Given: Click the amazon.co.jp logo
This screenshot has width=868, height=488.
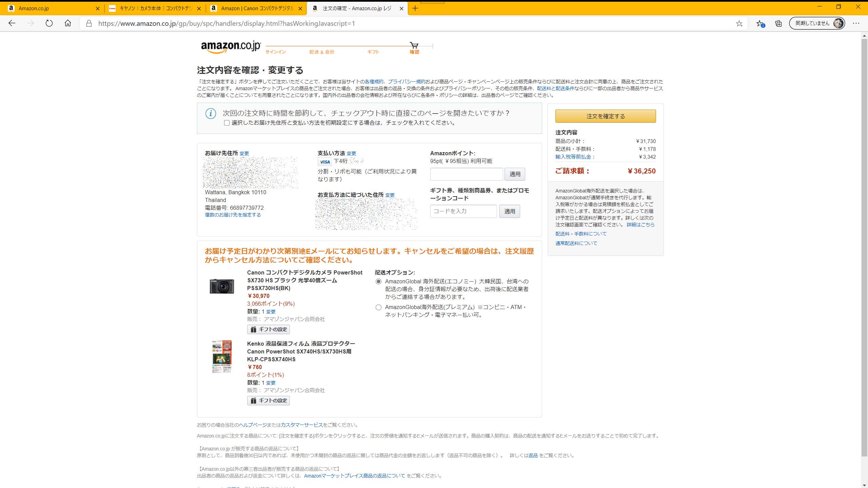Looking at the screenshot, I should [231, 47].
